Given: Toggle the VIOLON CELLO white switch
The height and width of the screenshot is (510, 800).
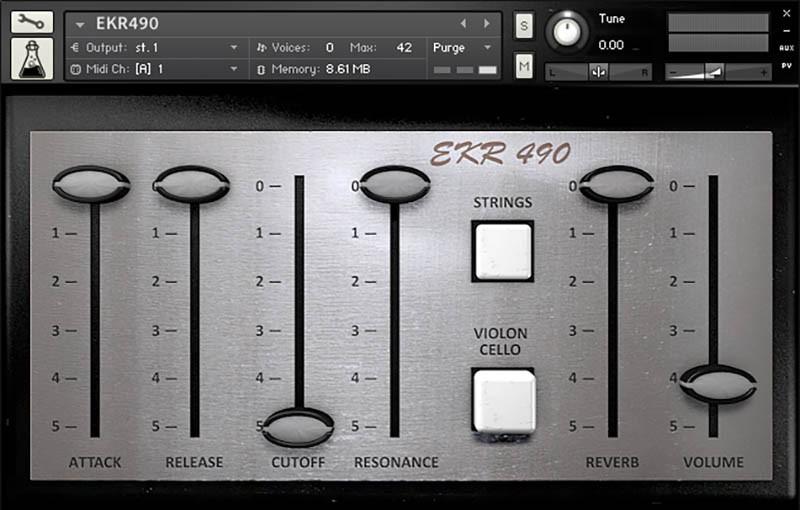Looking at the screenshot, I should tap(504, 401).
